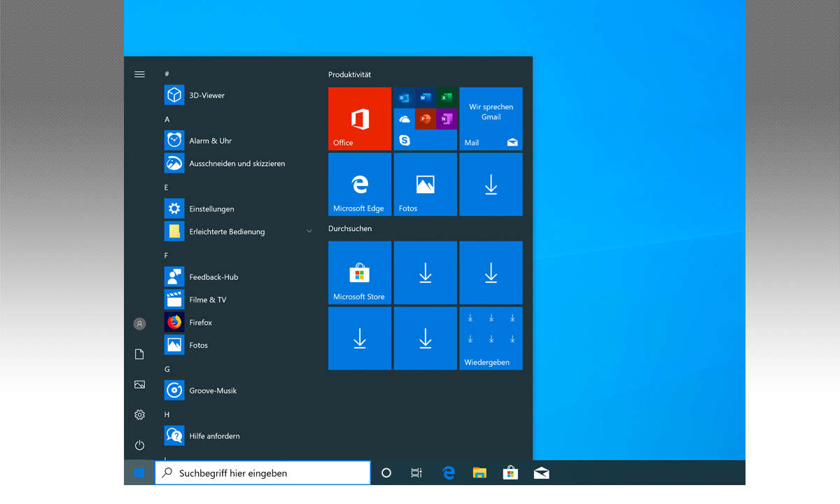The image size is (840, 504).
Task: Open Feedback-Hub
Action: coord(238,277)
